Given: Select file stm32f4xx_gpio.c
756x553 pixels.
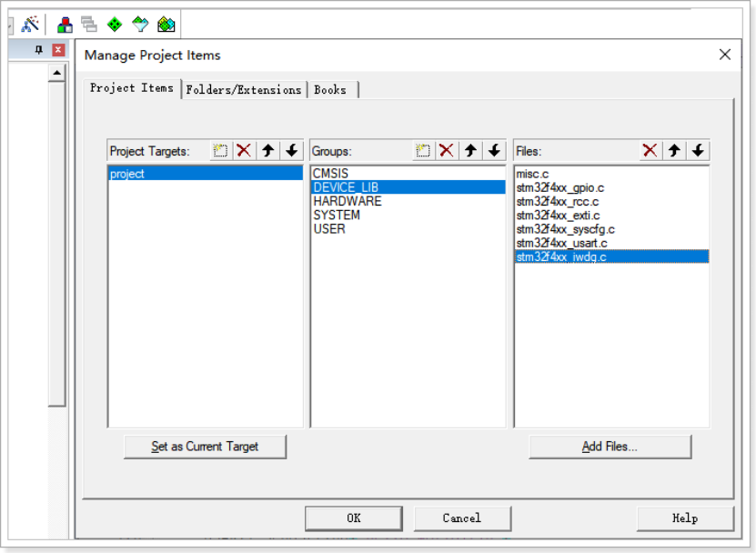Looking at the screenshot, I should coord(612,188).
